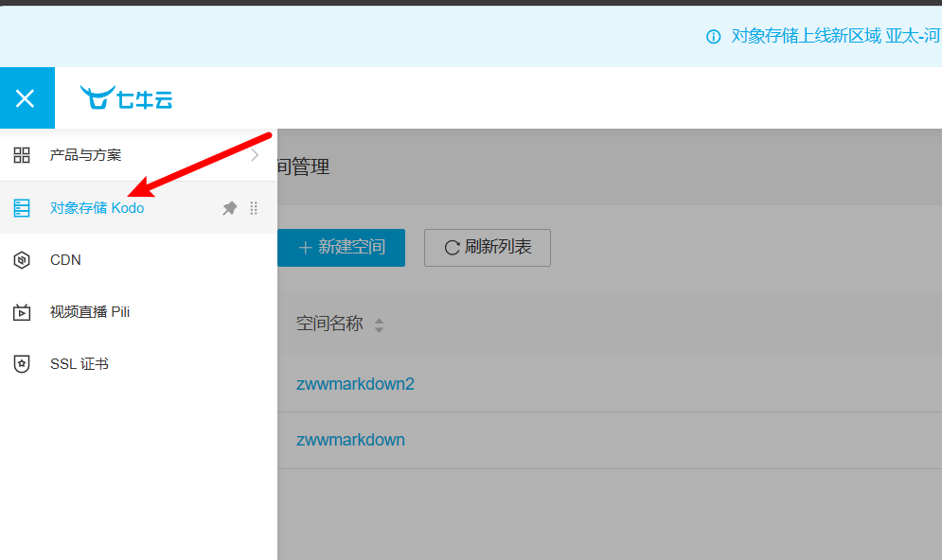Click the info icon in the banner
The image size is (942, 560).
tap(714, 37)
